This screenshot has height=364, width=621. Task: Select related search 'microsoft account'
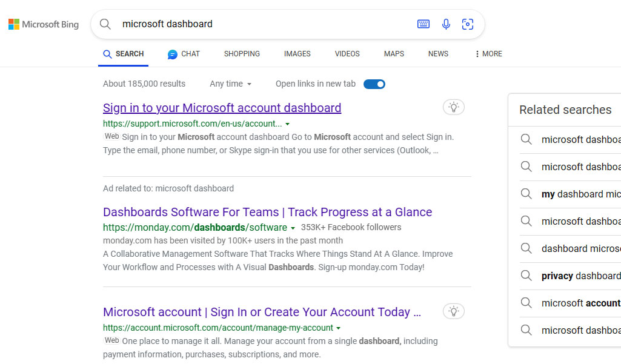pyautogui.click(x=570, y=303)
